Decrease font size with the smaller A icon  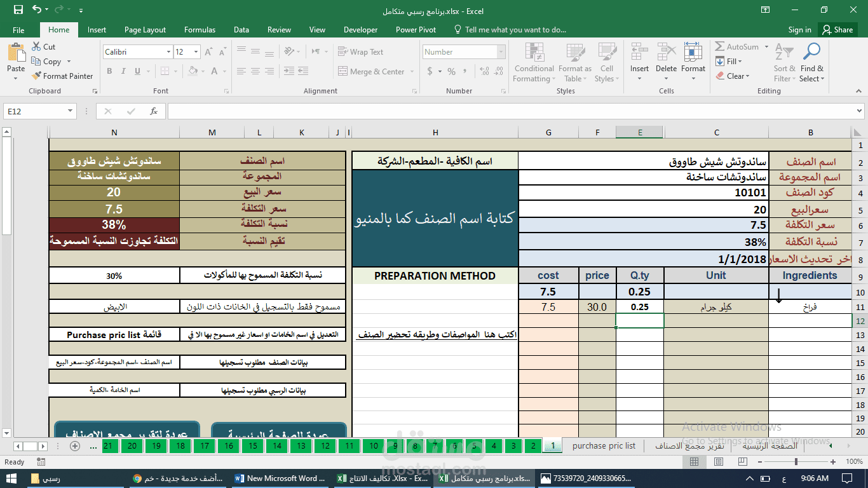(222, 52)
